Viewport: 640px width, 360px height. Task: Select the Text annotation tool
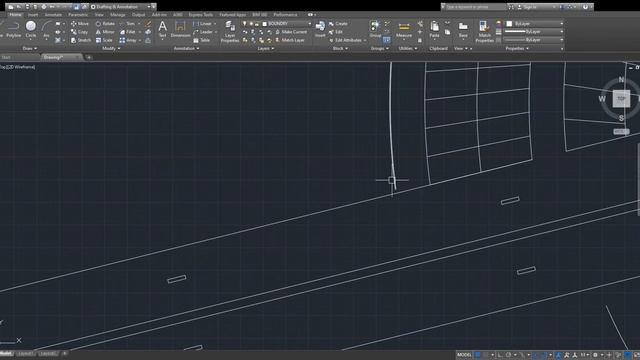tap(162, 29)
